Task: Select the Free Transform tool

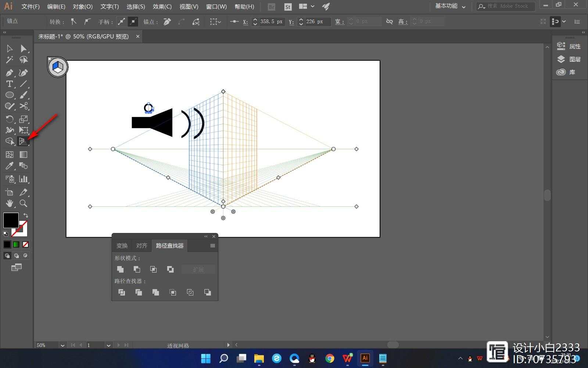Action: click(x=24, y=130)
